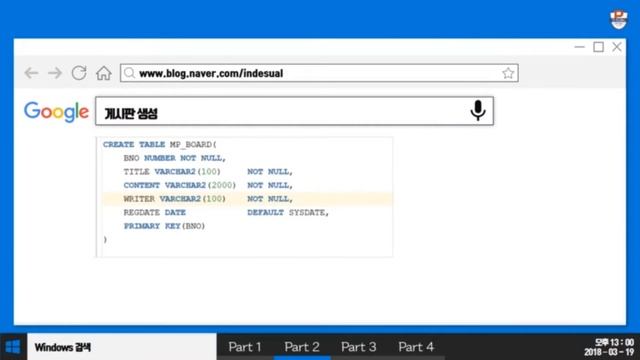The image size is (640, 360).
Task: Go back with the browser back arrow
Action: [31, 73]
